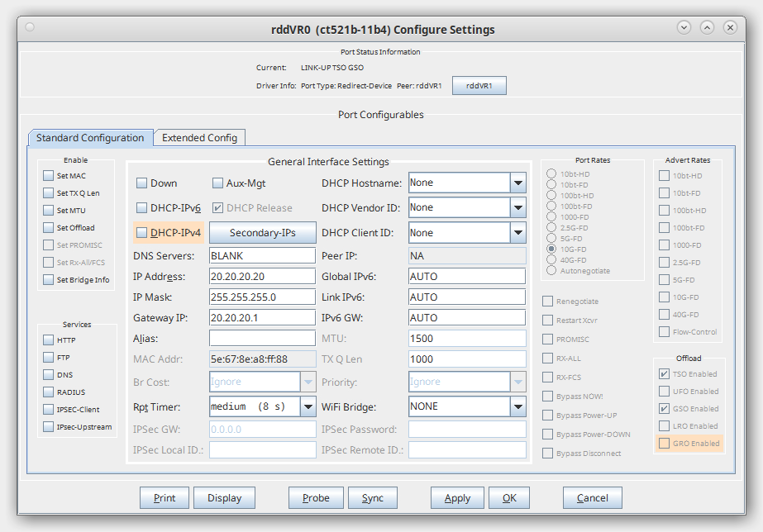Viewport: 763px width, 532px height.
Task: Open the WiFi Bridge dropdown
Action: tap(517, 406)
